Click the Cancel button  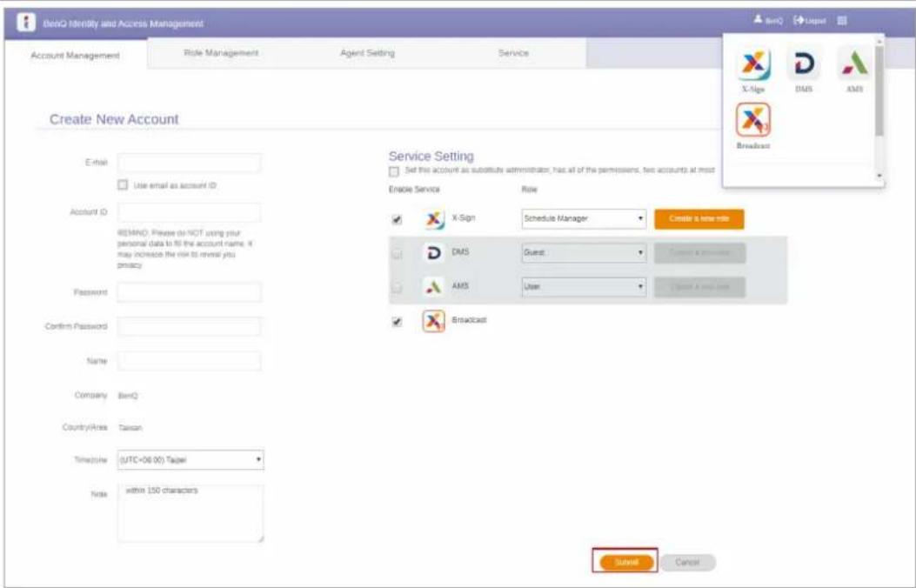coord(687,562)
